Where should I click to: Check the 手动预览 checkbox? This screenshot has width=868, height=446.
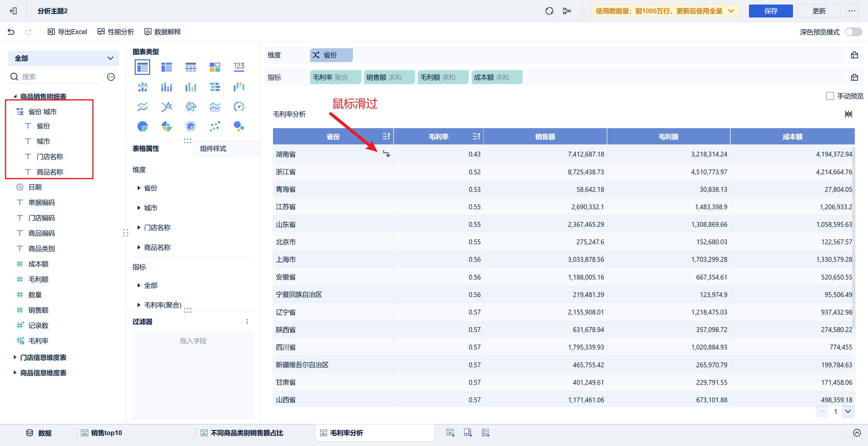830,96
